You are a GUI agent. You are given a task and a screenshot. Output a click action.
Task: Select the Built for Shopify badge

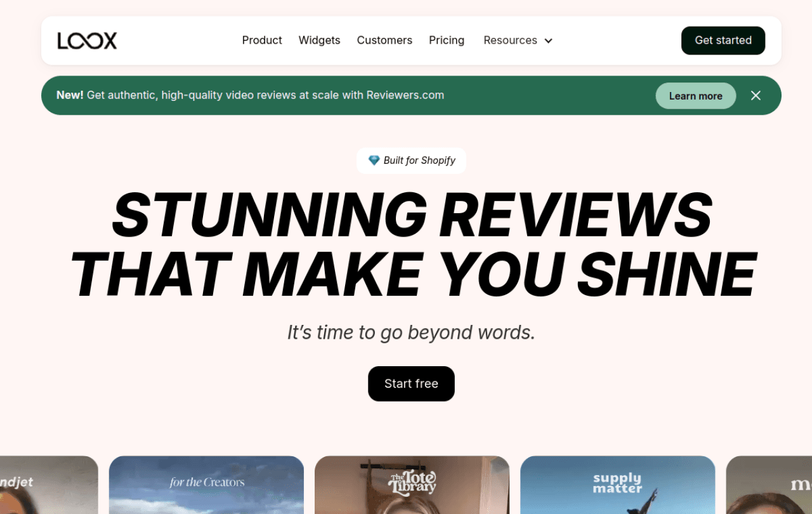click(411, 161)
